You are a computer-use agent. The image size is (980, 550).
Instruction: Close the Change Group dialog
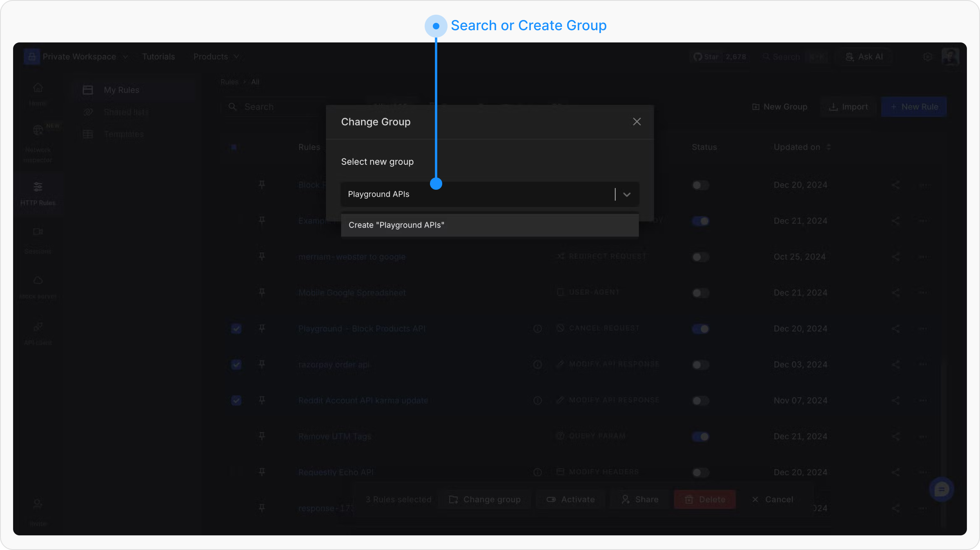point(637,122)
